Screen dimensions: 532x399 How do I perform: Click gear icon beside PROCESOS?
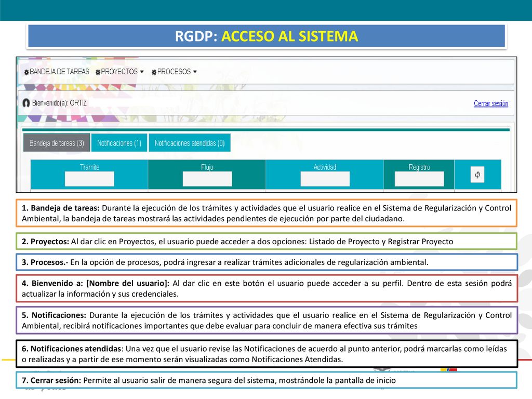pos(154,72)
